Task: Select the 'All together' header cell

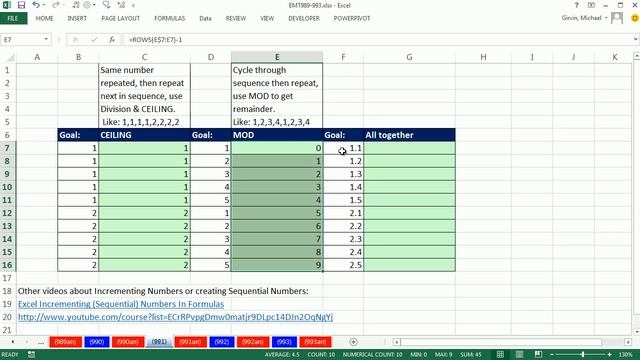Action: tap(409, 135)
